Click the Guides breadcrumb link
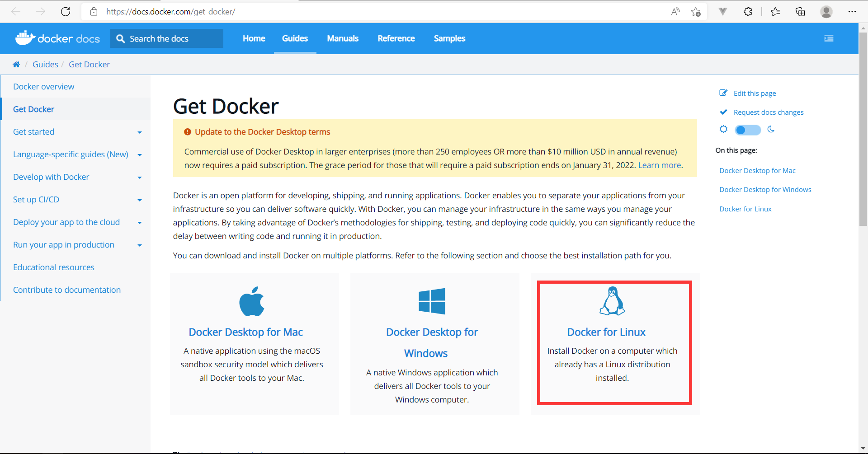The image size is (868, 454). [x=45, y=65]
